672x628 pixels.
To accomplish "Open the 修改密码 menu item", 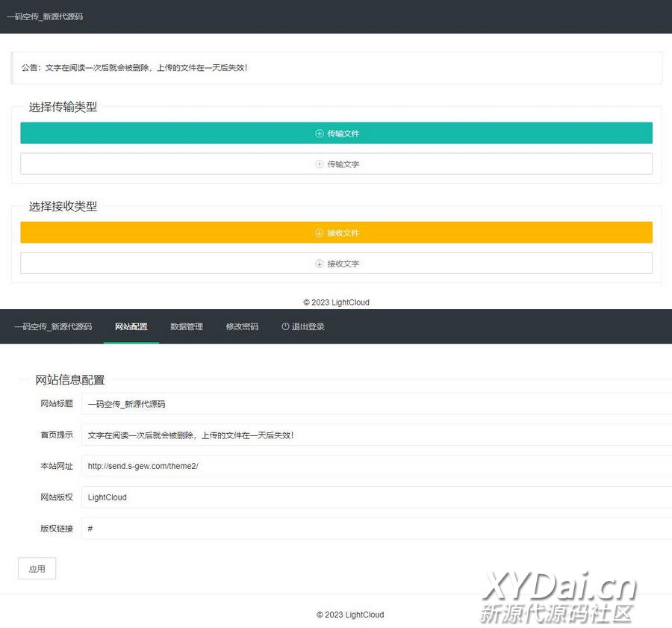I will 242,326.
